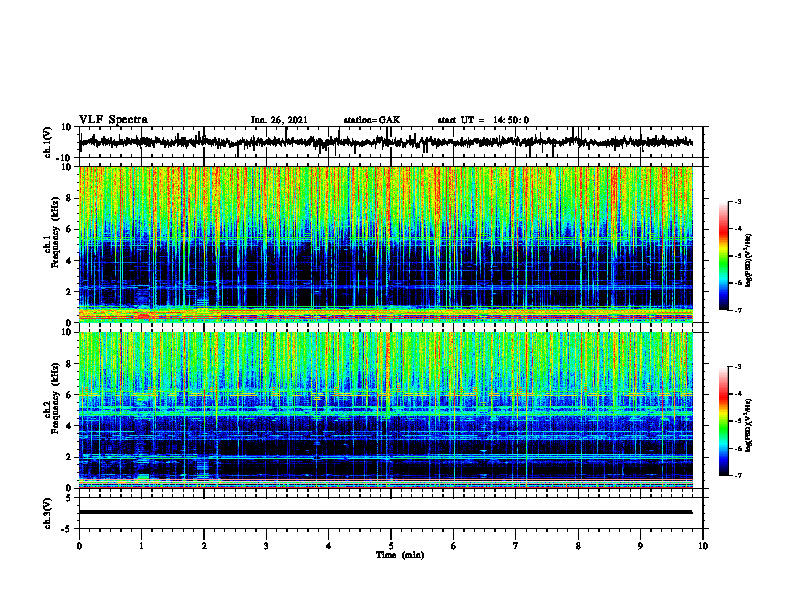Click the 'station=GAK' header label
This screenshot has width=792, height=612.
pos(372,120)
